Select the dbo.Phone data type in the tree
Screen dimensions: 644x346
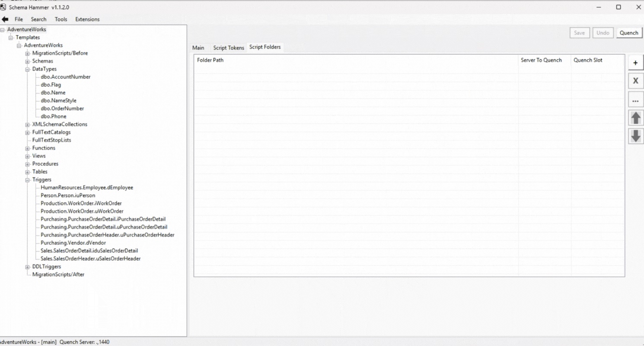point(53,116)
